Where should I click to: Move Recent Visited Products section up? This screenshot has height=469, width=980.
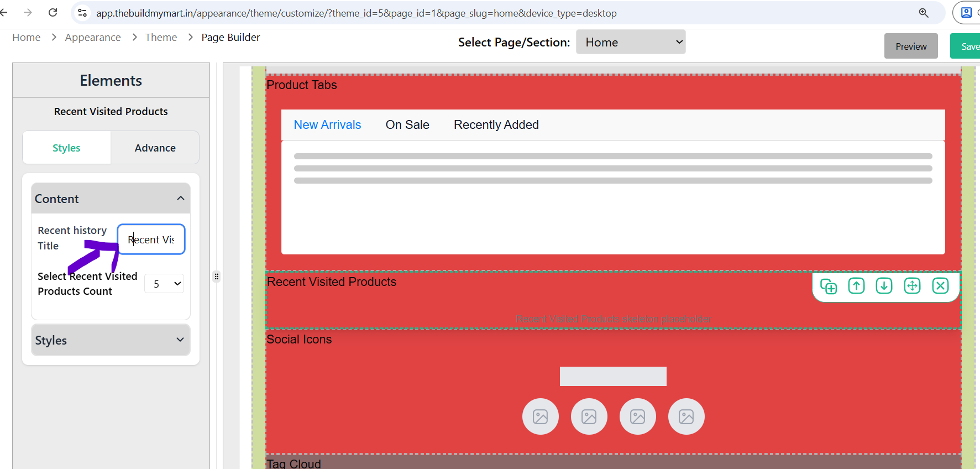[x=856, y=286]
